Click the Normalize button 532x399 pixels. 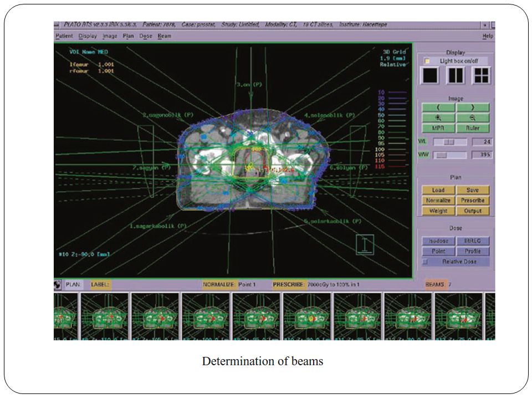coord(438,201)
